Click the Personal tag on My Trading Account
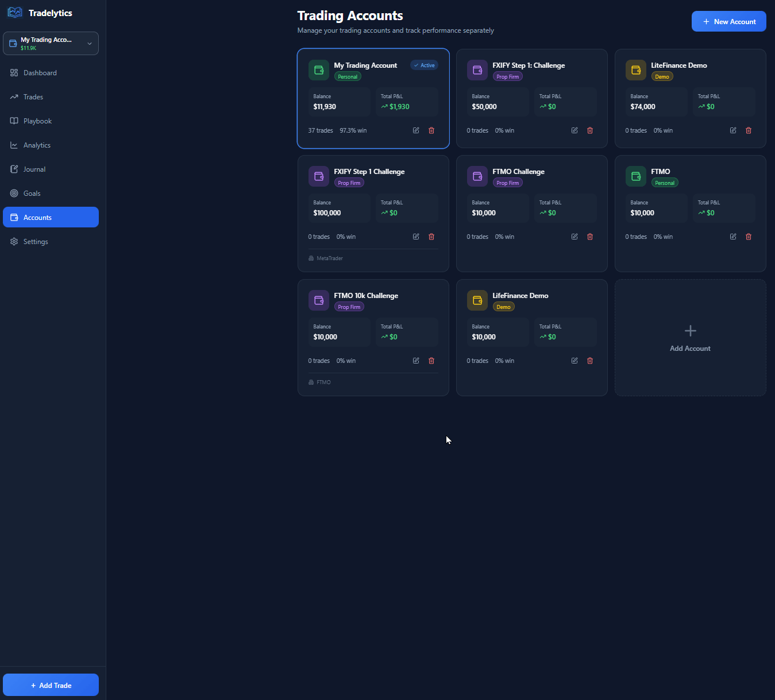The image size is (775, 700). pos(348,77)
